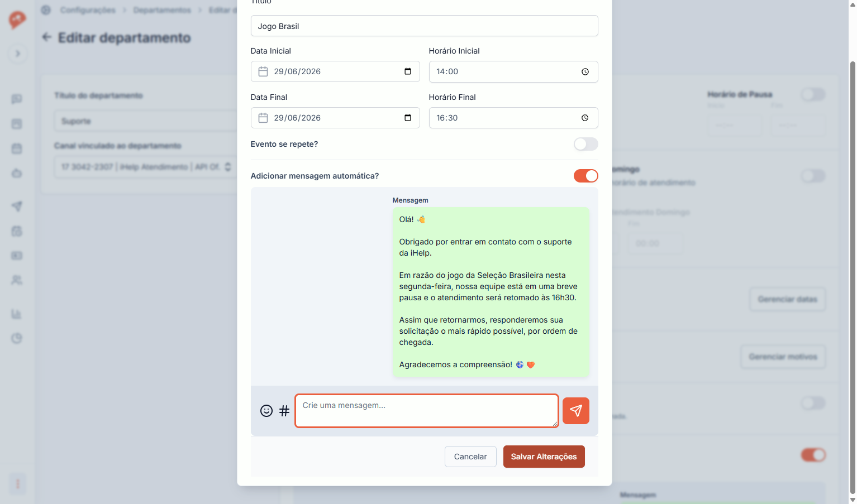The image size is (857, 504).
Task: Disable the 'Adicionar mensagem automática?' switch
Action: click(x=585, y=176)
